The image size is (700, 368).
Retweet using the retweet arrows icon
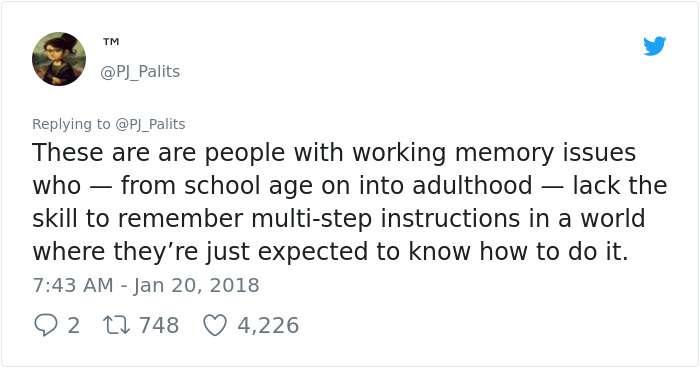coord(116,325)
